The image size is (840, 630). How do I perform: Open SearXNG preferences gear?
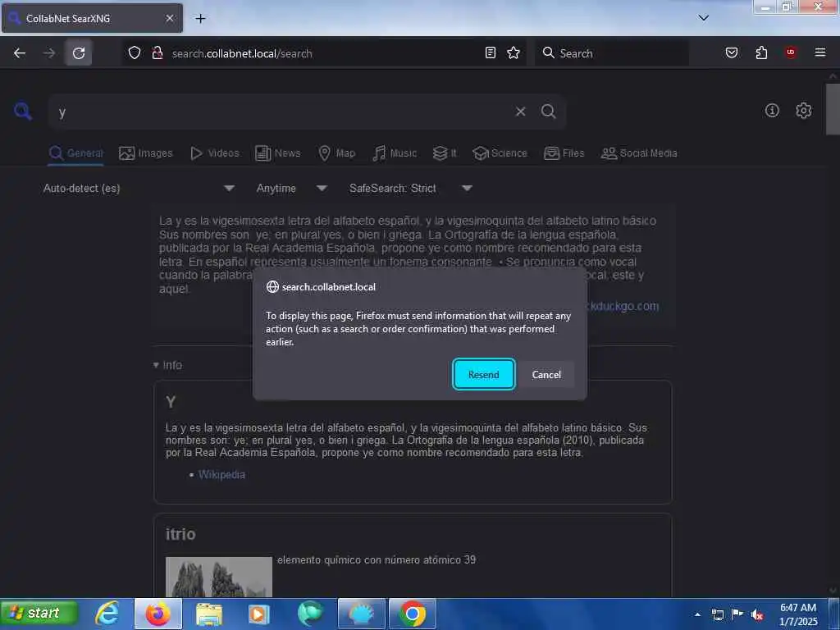pos(803,111)
